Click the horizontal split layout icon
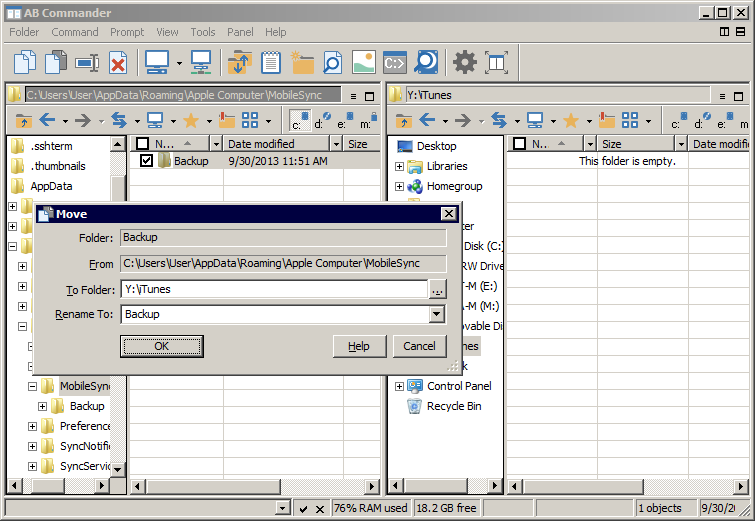Screen dimensions: 755x521 (741, 32)
